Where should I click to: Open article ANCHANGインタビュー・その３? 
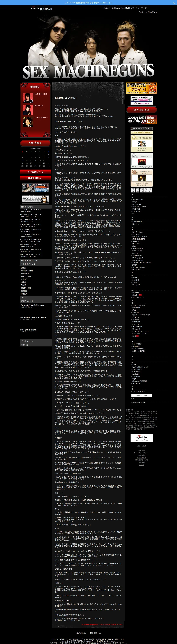tap(33, 317)
